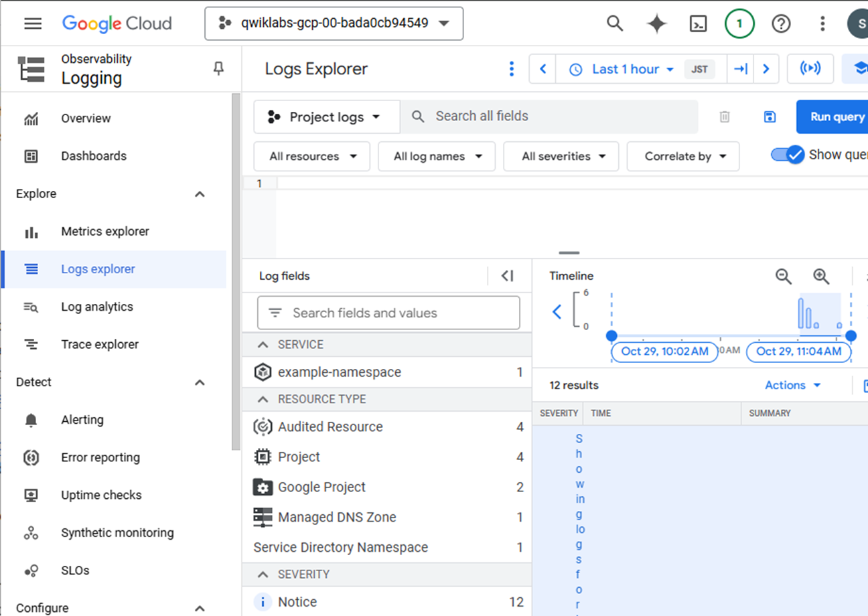868x616 pixels.
Task: Click the Search all fields box
Action: 549,117
